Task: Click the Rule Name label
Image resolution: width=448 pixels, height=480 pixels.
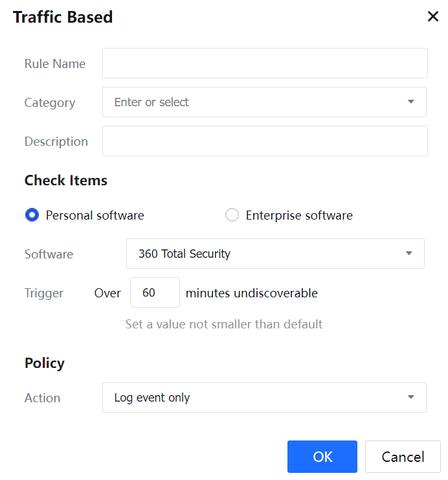Action: (55, 63)
